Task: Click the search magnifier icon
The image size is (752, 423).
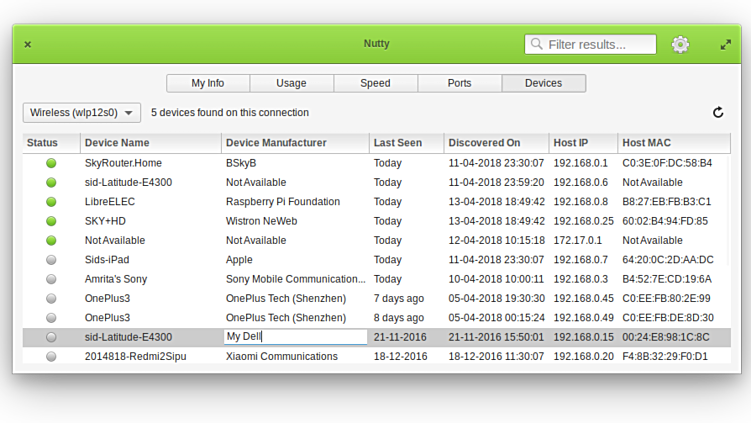Action: (x=537, y=44)
